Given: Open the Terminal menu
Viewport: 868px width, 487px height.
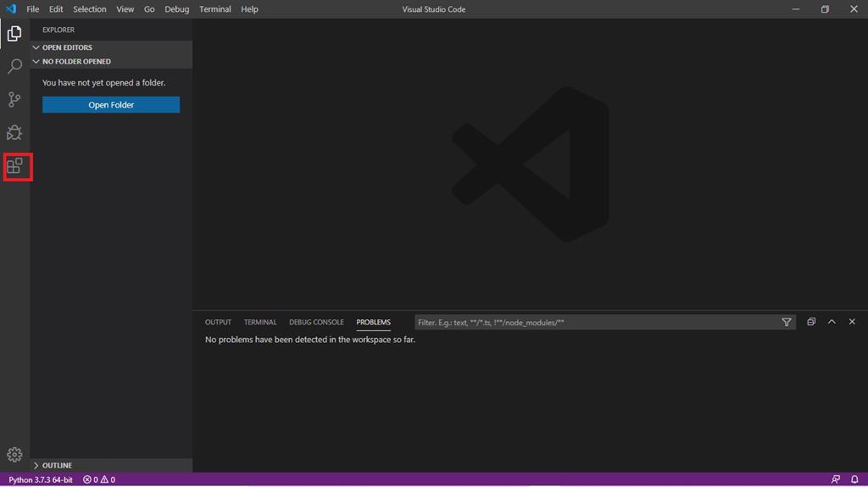Looking at the screenshot, I should (x=214, y=8).
